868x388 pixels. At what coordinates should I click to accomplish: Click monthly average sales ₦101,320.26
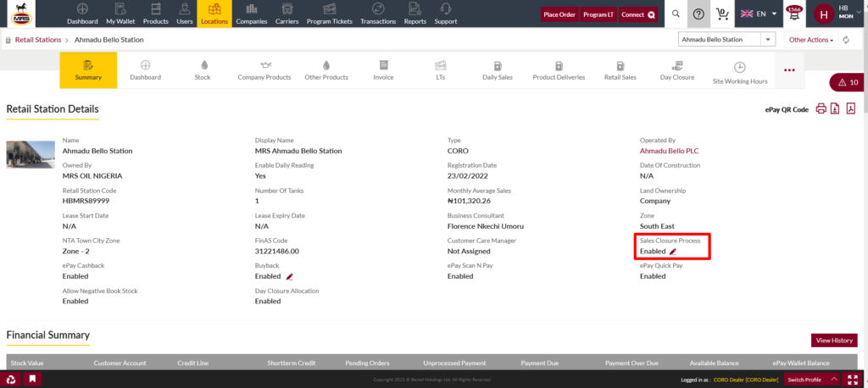coord(469,201)
